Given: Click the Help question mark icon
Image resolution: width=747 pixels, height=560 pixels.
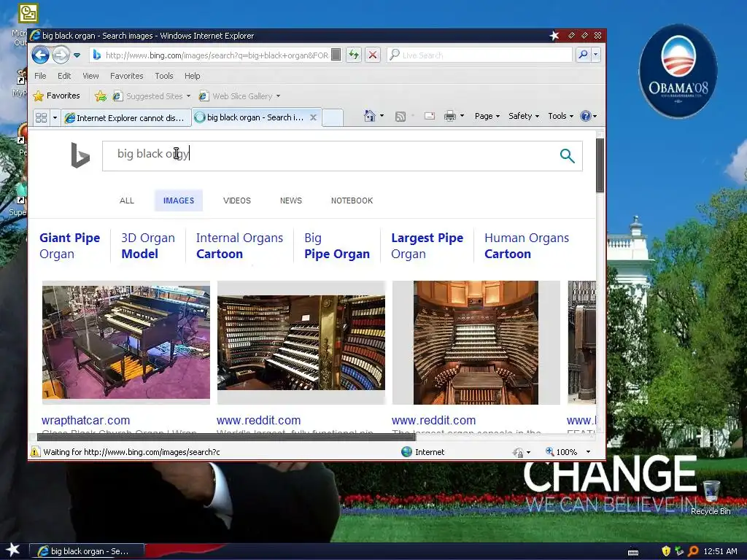Looking at the screenshot, I should pyautogui.click(x=586, y=116).
